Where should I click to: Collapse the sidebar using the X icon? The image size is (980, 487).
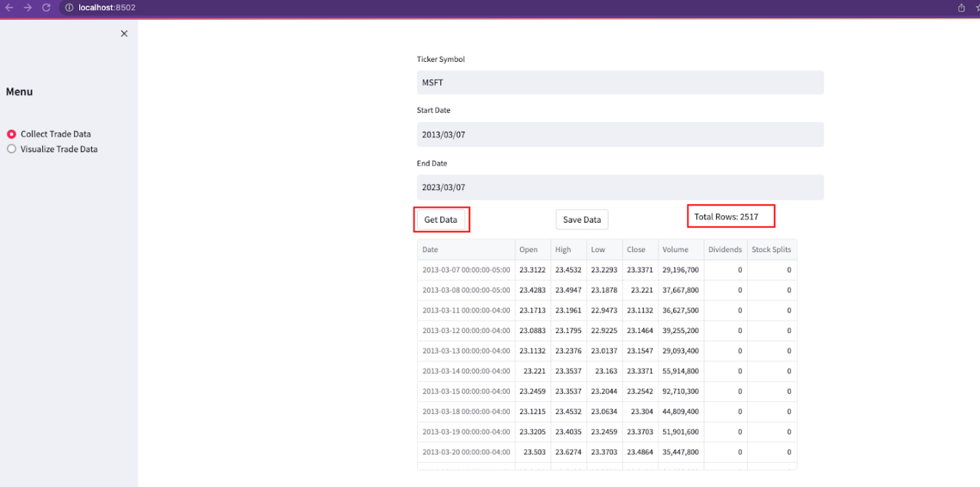coord(124,33)
